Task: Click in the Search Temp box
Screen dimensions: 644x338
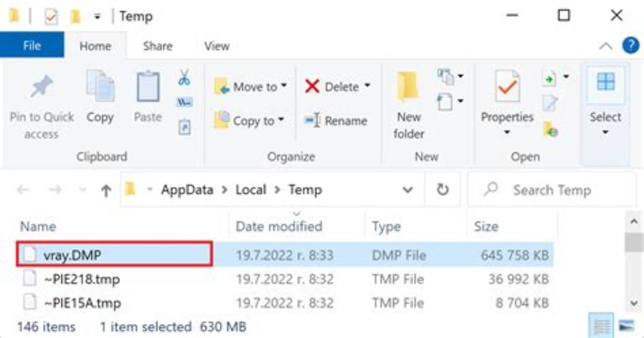Action: [552, 190]
